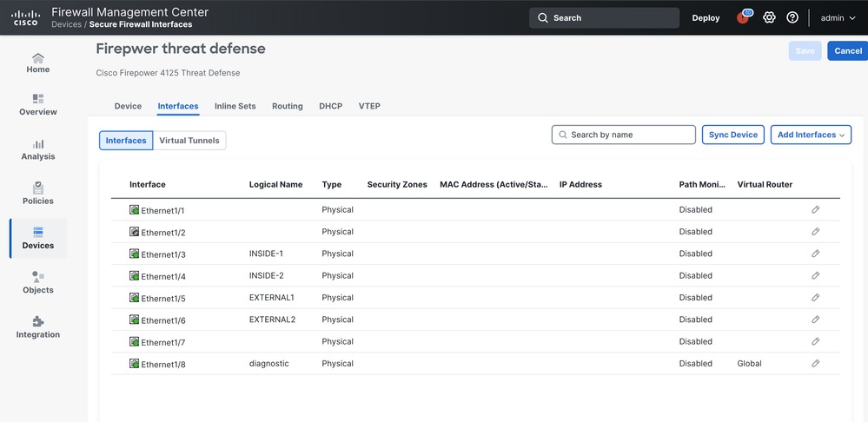The height and width of the screenshot is (422, 868).
Task: Select the INSIDE-2 logical name cell
Action: (266, 275)
